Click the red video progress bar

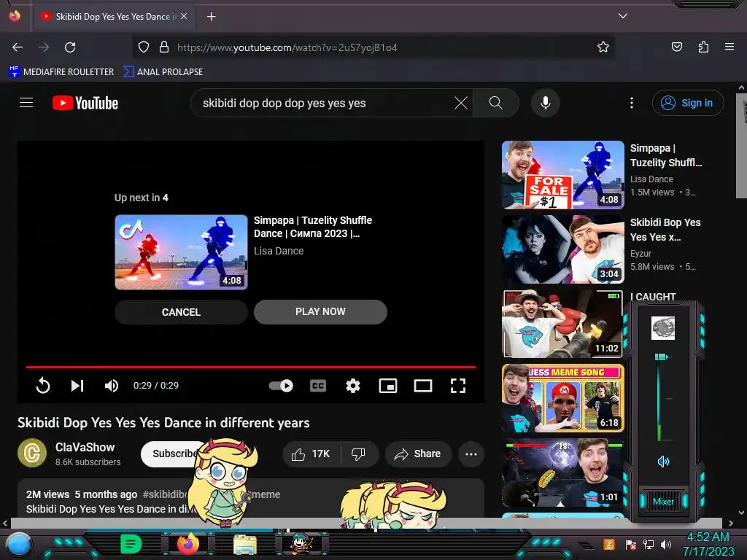[251, 367]
